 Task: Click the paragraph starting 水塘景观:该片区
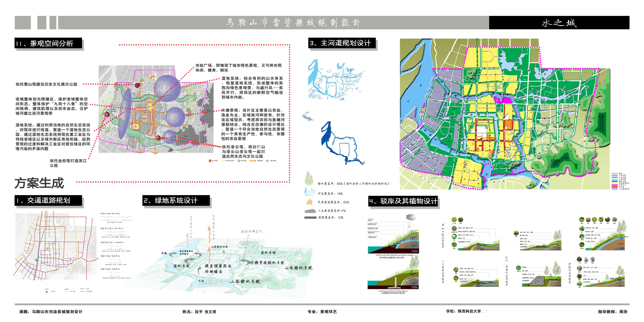pyautogui.click(x=253, y=125)
